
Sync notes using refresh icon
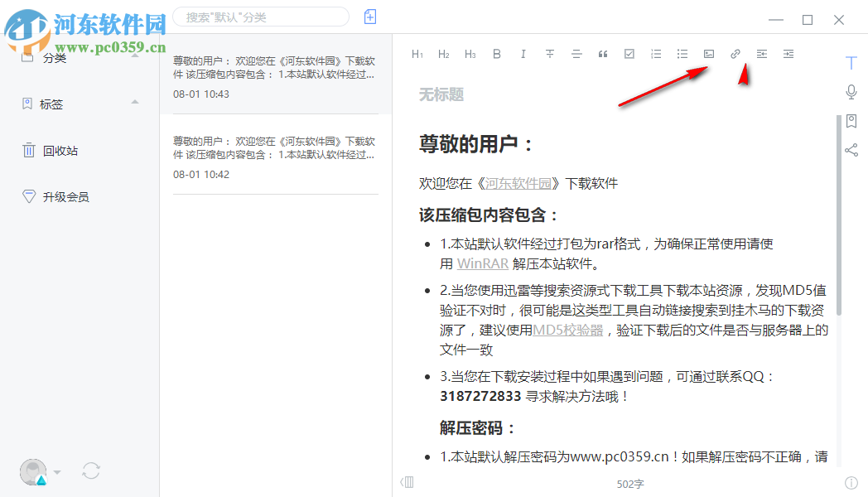[91, 471]
